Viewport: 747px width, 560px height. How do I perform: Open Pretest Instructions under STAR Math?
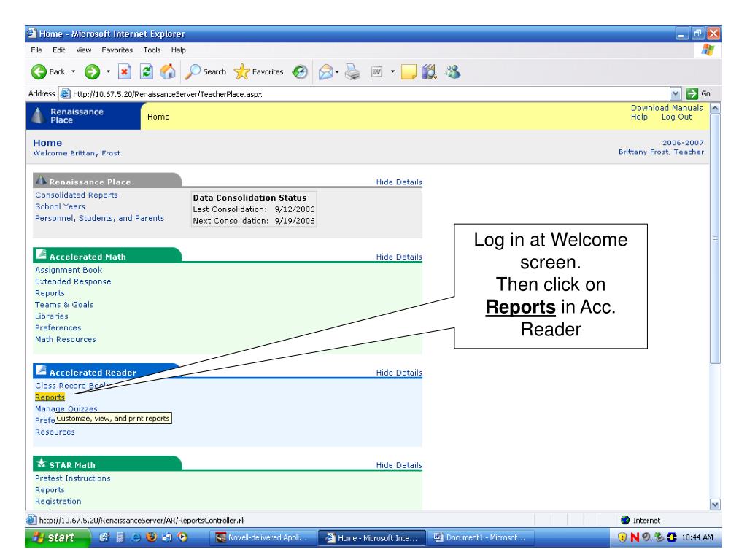click(x=72, y=478)
